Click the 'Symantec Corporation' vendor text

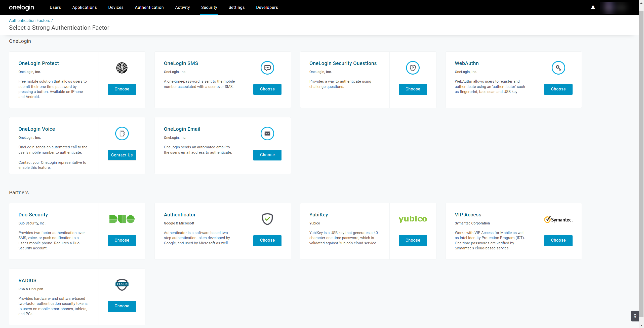pos(472,223)
